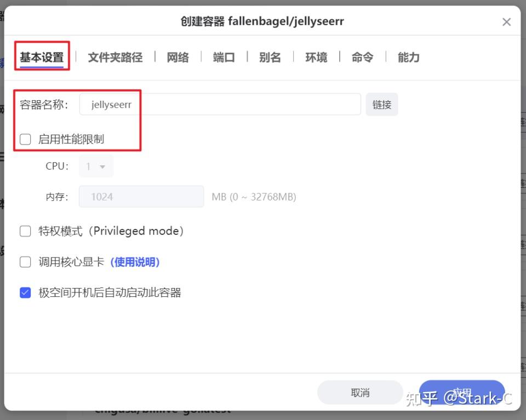This screenshot has height=420, width=526.
Task: Open the 使用说明 GPU usage instructions link
Action: coord(135,262)
